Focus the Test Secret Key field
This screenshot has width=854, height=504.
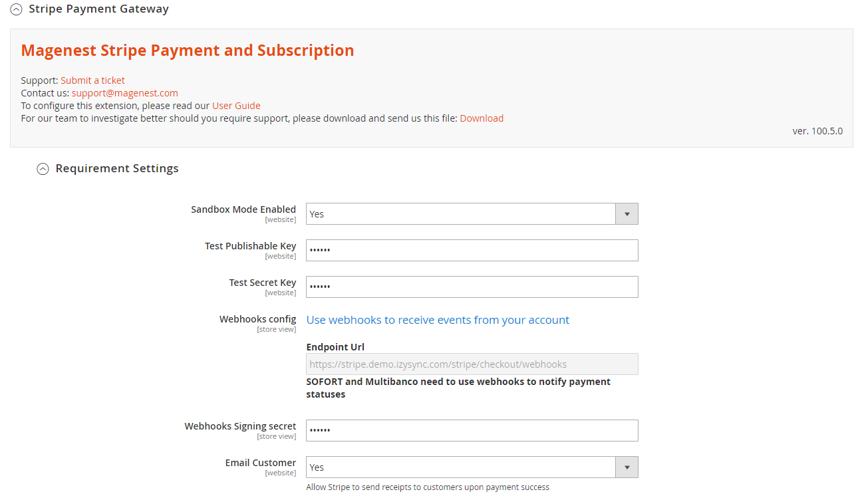tap(472, 287)
